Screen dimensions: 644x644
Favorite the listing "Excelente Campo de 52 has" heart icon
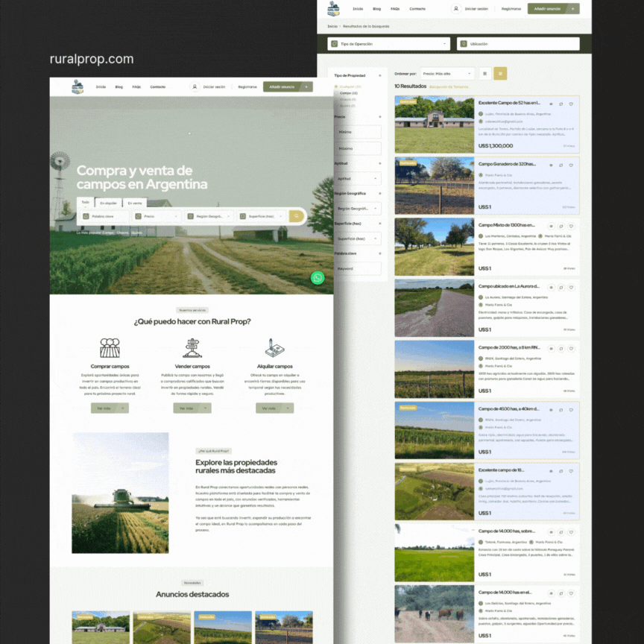point(571,104)
